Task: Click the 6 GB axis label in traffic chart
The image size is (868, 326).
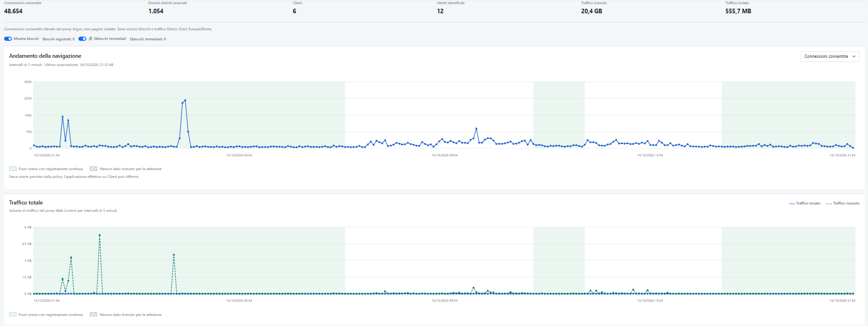Action: click(x=28, y=227)
